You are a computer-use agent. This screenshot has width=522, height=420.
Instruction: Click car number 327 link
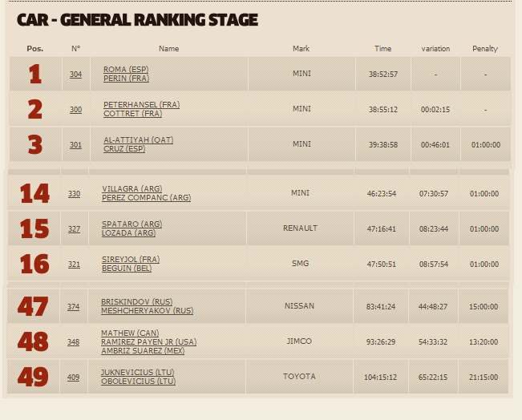click(x=74, y=229)
